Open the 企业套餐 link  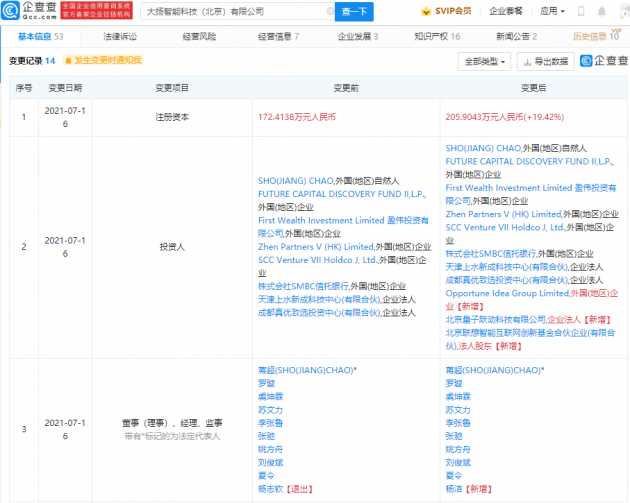tap(506, 11)
